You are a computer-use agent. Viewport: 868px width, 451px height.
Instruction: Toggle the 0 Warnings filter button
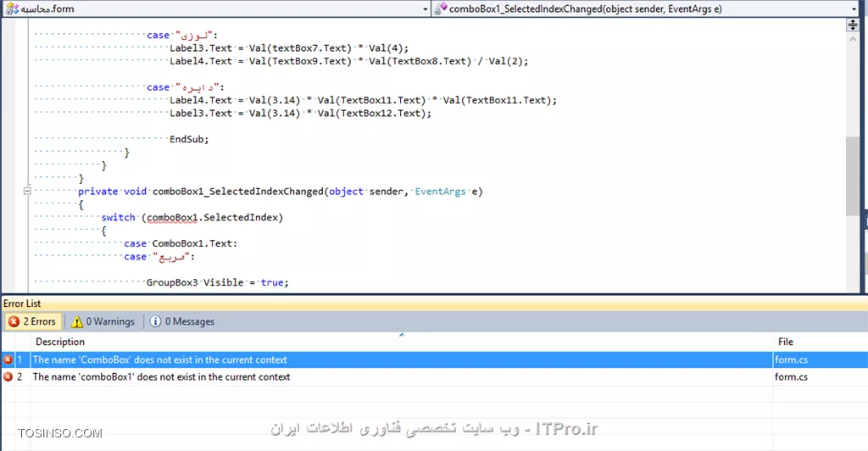pyautogui.click(x=103, y=321)
